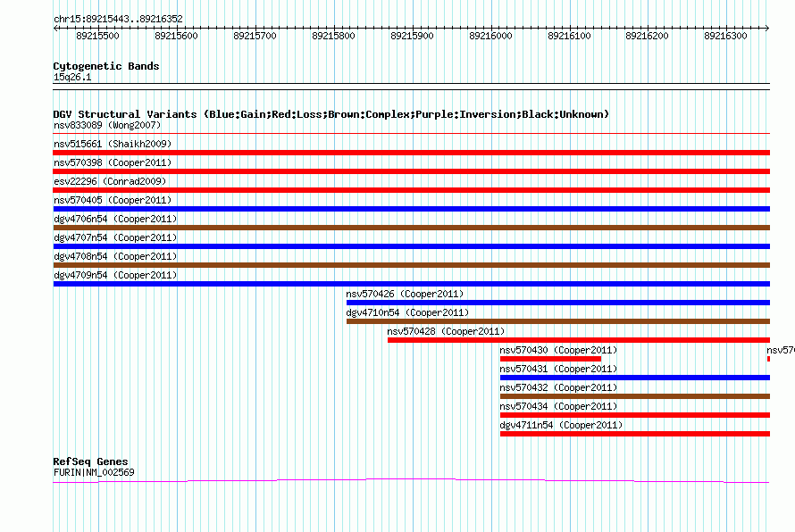This screenshot has height=532, width=795.
Task: Click the red bar under nsv570428
Action: (579, 340)
